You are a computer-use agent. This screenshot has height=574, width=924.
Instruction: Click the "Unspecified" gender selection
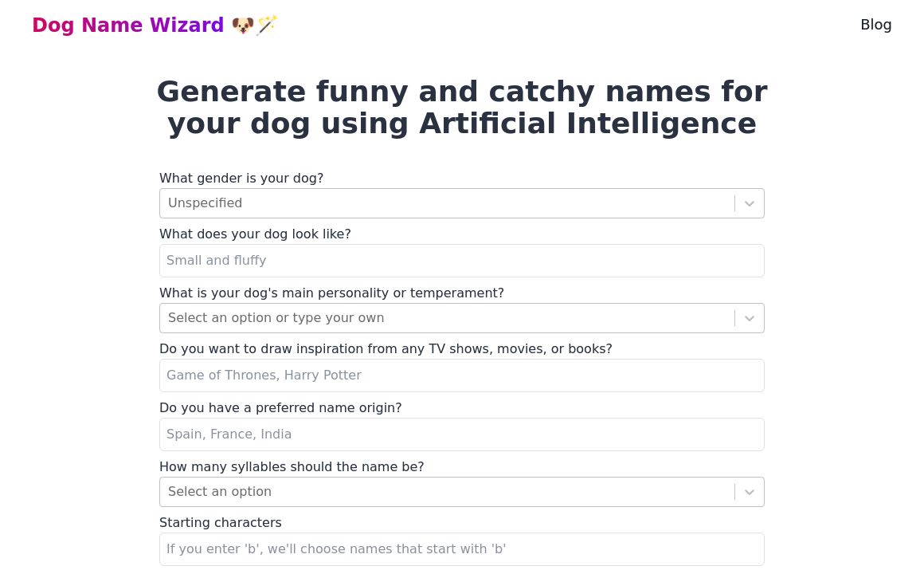coord(205,203)
